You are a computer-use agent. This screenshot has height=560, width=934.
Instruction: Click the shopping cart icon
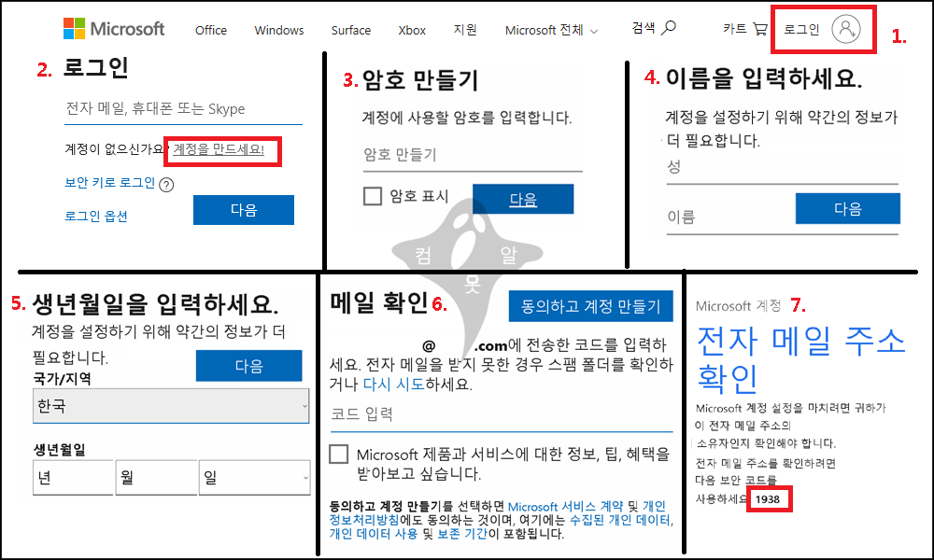(x=760, y=29)
